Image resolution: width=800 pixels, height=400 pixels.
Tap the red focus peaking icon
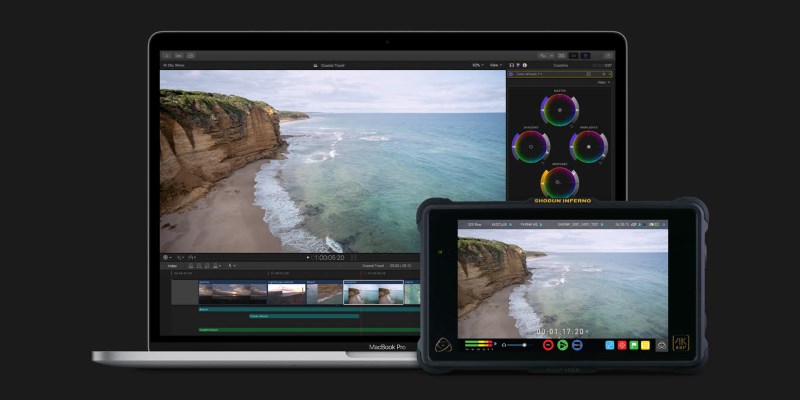622,345
